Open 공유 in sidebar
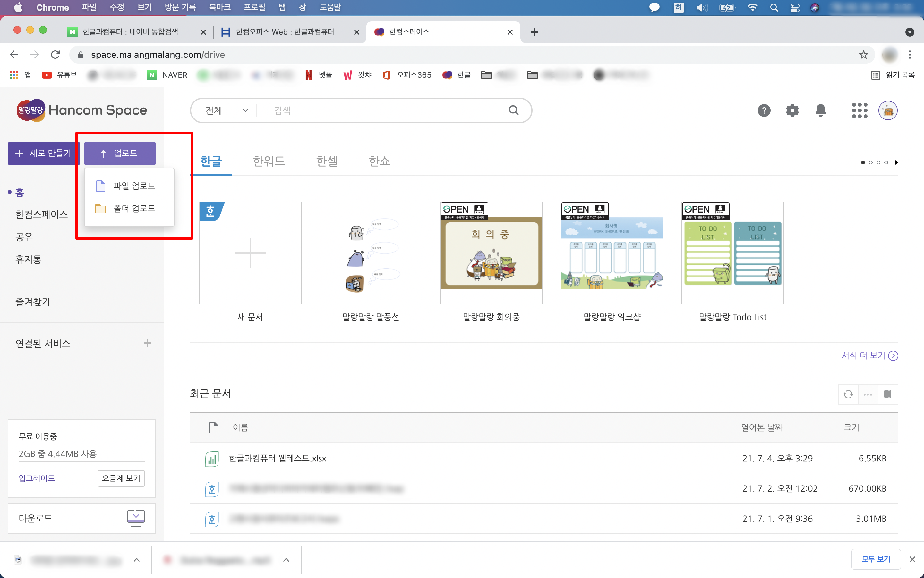The image size is (924, 578). click(x=24, y=237)
